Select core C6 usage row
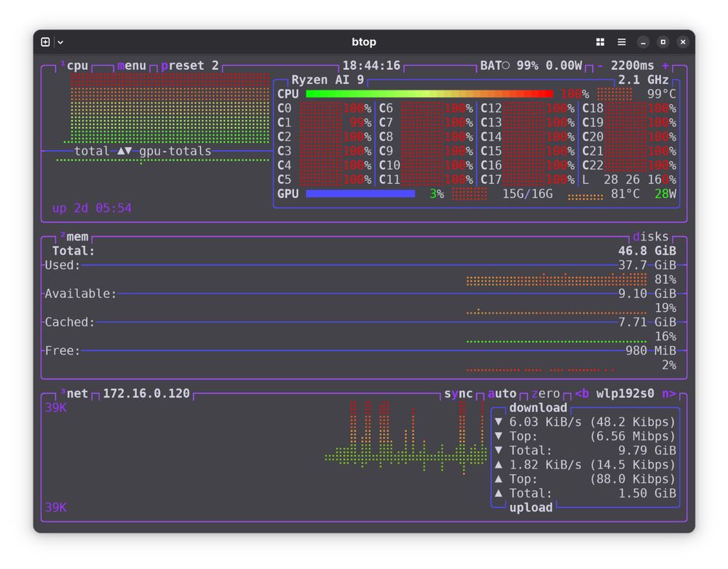This screenshot has width=728, height=569. [x=426, y=109]
